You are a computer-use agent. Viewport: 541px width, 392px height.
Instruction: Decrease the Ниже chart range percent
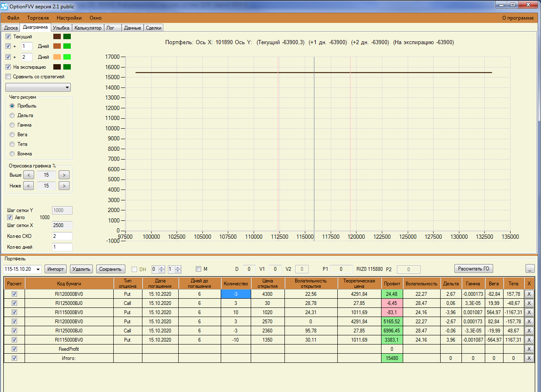[x=29, y=186]
